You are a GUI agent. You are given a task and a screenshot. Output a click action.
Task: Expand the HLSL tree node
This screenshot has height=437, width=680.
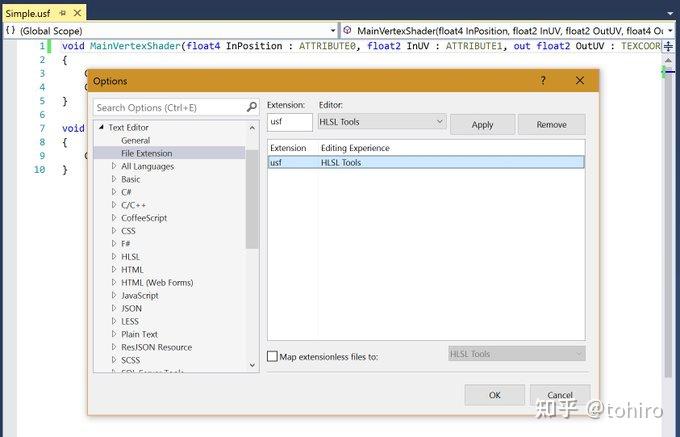(x=114, y=256)
